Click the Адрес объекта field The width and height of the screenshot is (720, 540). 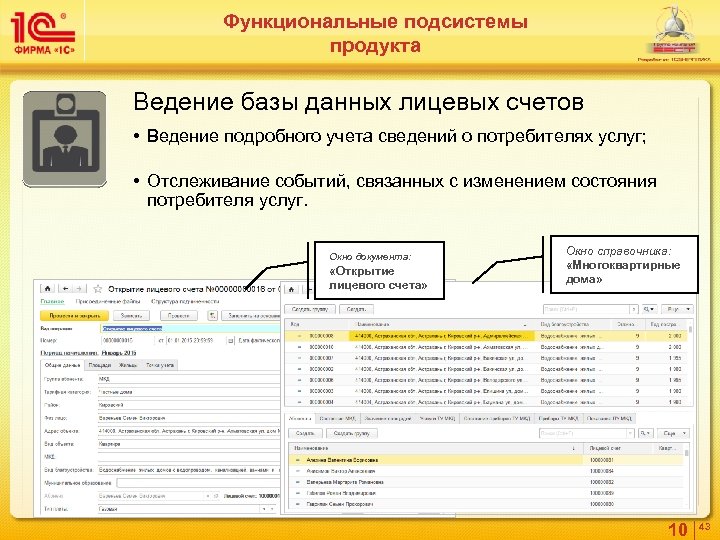click(189, 431)
